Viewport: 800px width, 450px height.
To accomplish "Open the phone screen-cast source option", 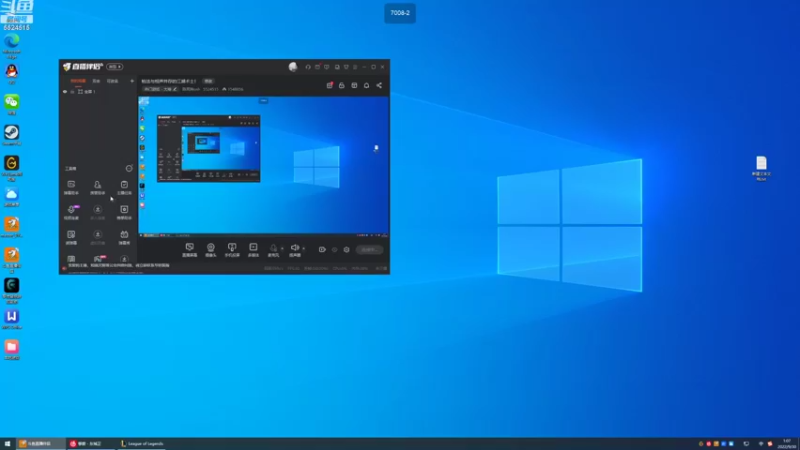I will pos(232,249).
